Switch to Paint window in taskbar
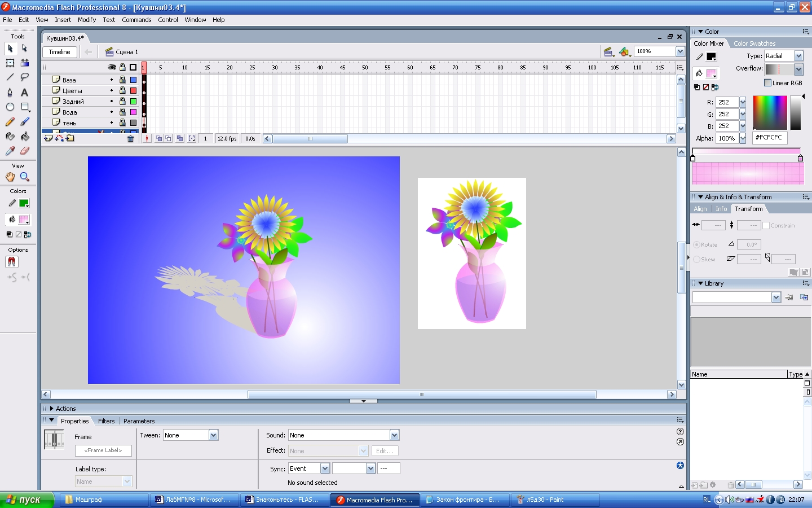The width and height of the screenshot is (812, 508). coord(555,500)
